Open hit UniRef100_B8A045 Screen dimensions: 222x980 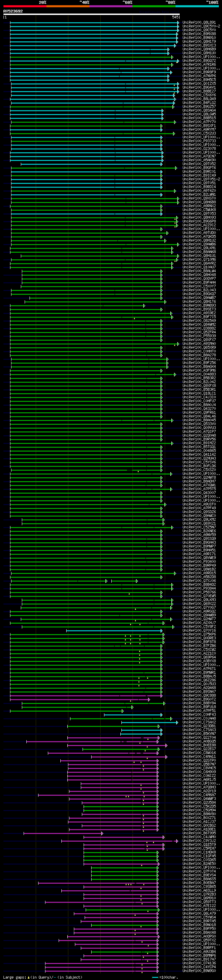tap(199, 420)
